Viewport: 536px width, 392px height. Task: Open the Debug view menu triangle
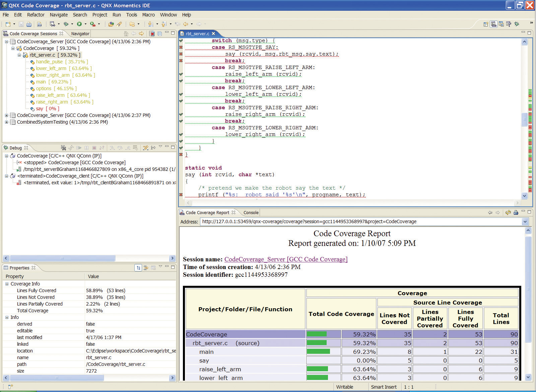tap(160, 146)
